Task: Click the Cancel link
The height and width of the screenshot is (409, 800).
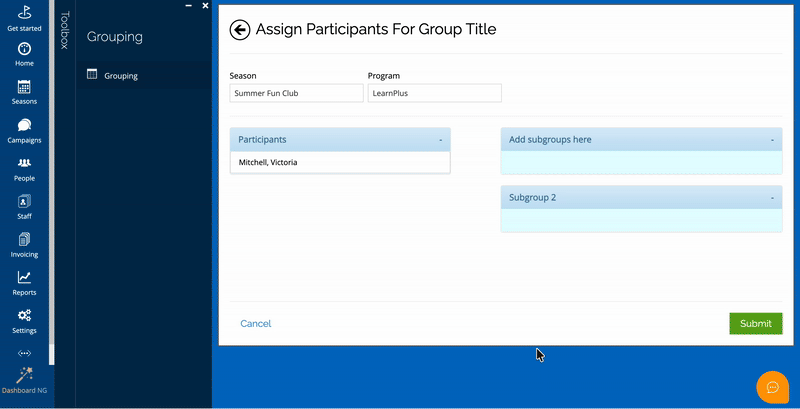Action: [x=255, y=324]
